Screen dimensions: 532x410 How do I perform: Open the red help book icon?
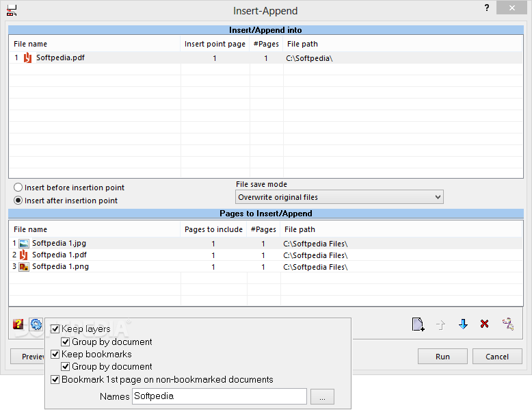click(18, 324)
